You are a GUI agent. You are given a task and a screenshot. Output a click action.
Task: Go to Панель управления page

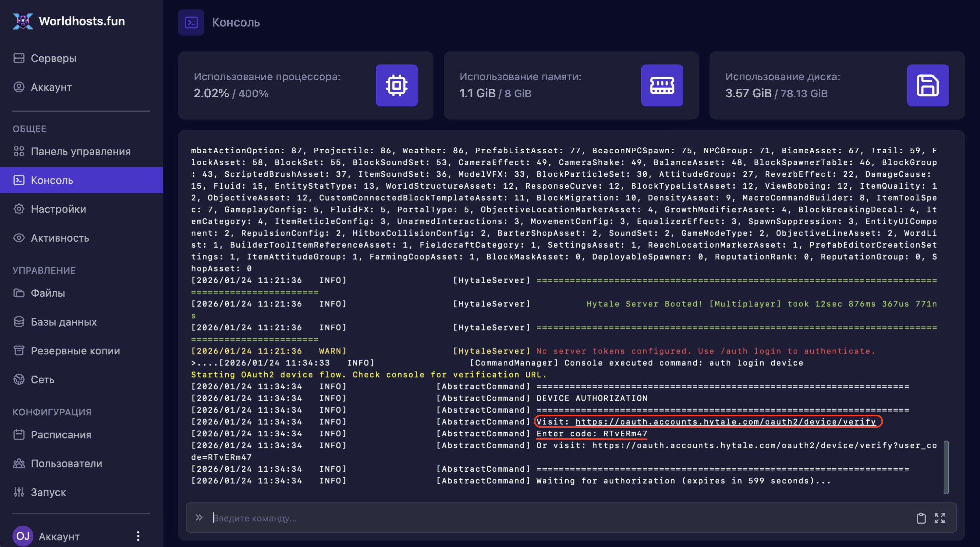[80, 151]
